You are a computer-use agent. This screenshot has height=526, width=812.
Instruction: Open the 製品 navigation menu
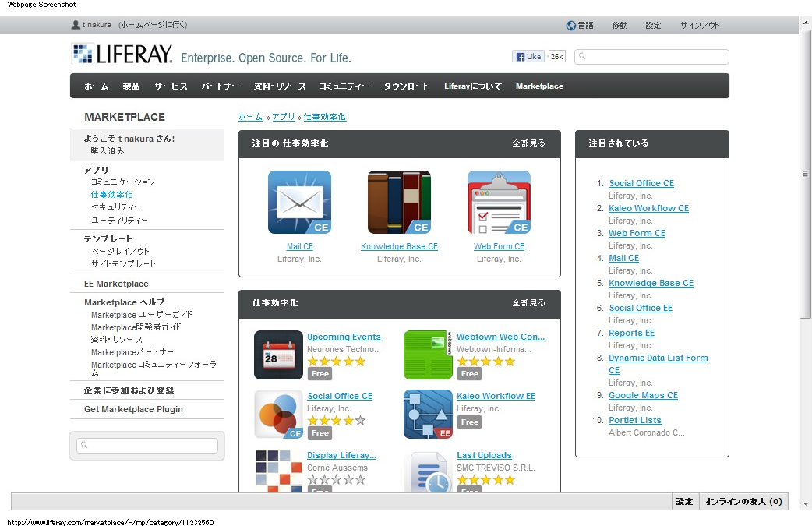pos(131,86)
